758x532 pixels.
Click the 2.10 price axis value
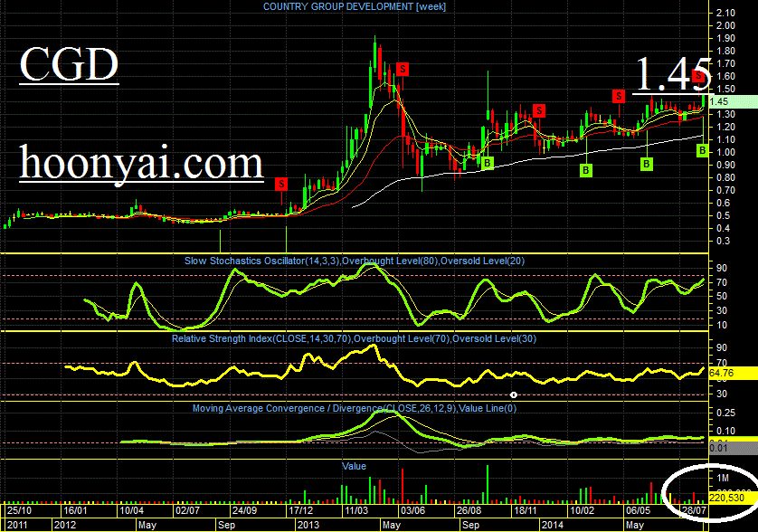pyautogui.click(x=725, y=13)
